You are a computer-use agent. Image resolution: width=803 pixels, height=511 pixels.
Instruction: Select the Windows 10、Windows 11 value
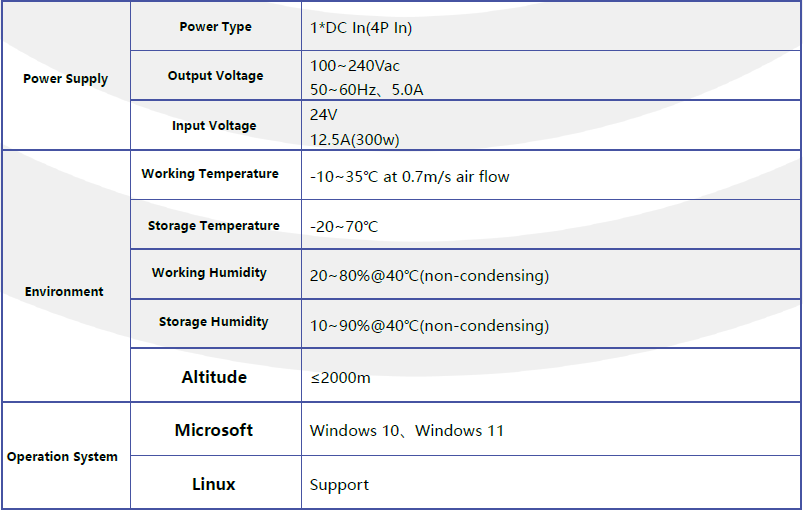407,430
